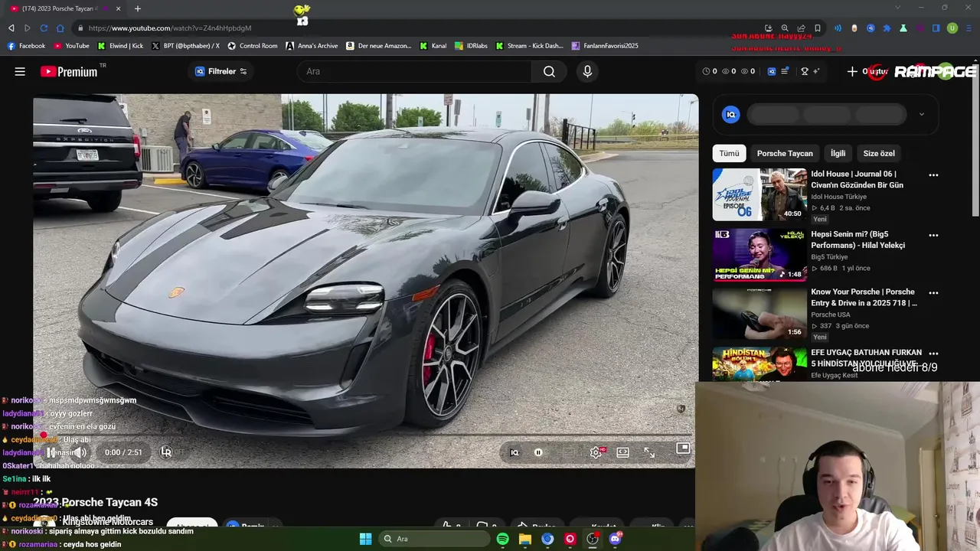Image resolution: width=980 pixels, height=551 pixels.
Task: Open video player settings gear
Action: 596,452
